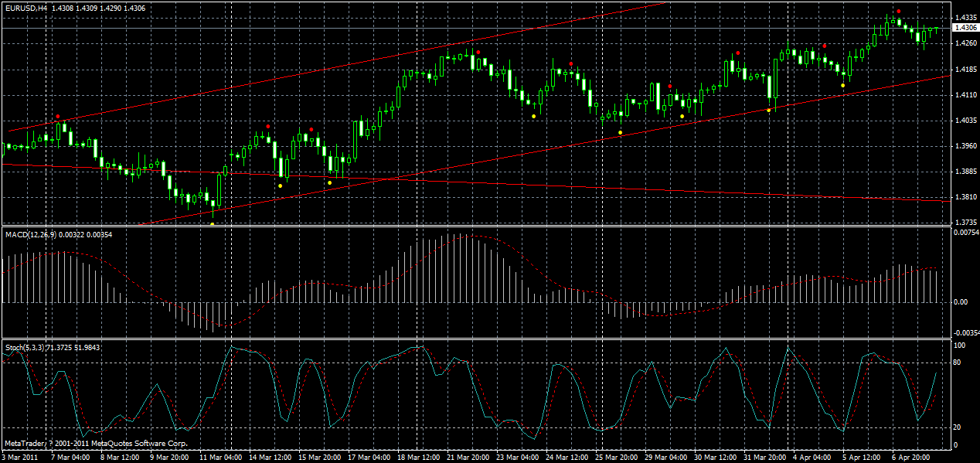Click the red signal dot above the 18 Mar candles
980x463 pixels.
pos(478,53)
